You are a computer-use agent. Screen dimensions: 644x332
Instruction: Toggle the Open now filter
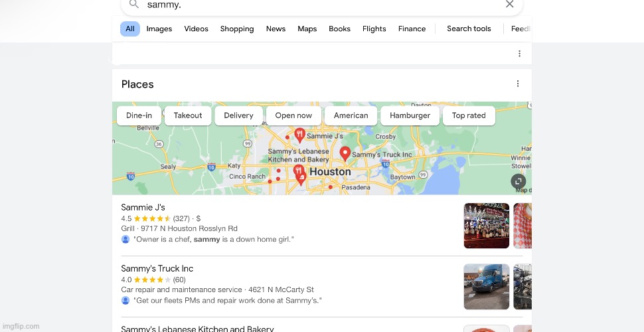click(293, 116)
